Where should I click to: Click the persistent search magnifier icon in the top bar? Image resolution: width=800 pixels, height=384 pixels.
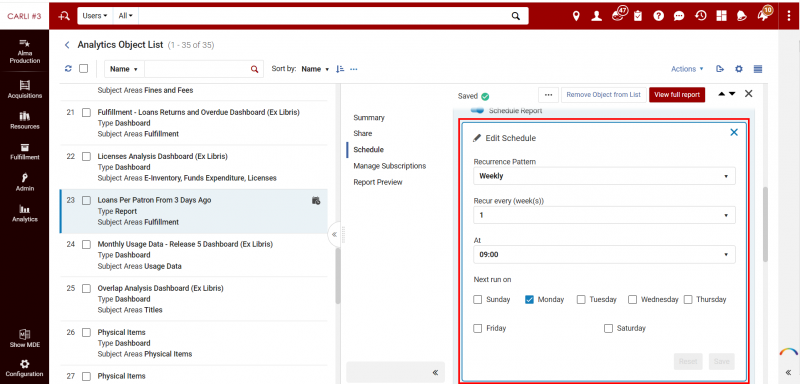(516, 16)
